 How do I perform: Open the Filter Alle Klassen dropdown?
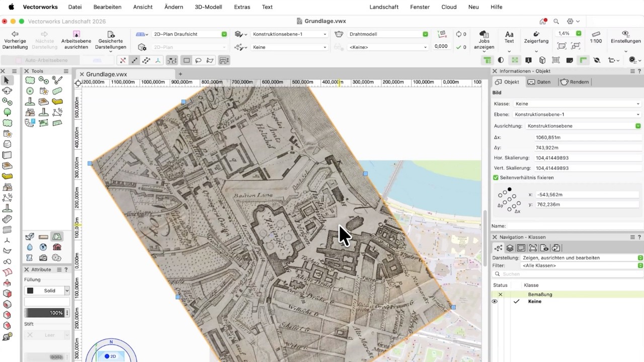coord(582,265)
